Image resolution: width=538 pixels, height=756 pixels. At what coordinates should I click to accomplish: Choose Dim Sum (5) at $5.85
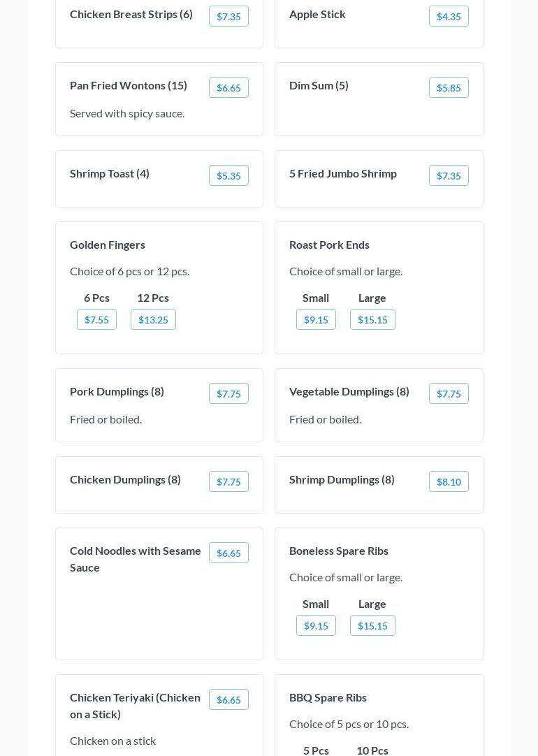pyautogui.click(x=448, y=87)
